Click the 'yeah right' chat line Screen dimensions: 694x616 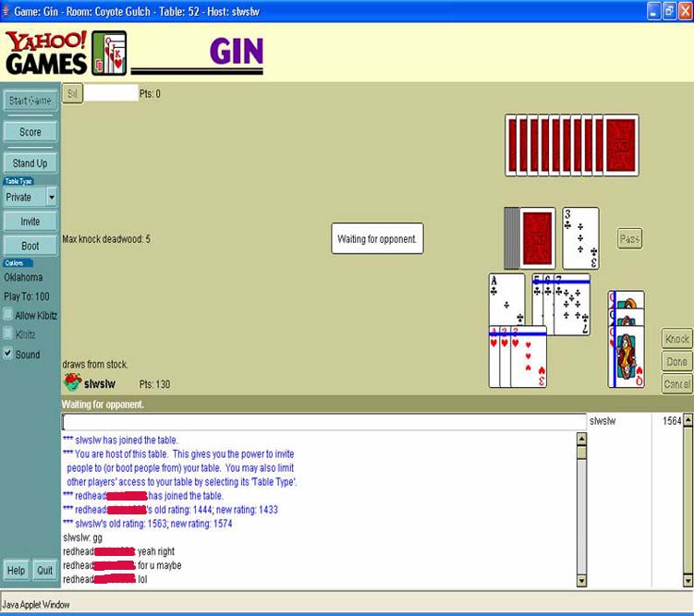156,551
